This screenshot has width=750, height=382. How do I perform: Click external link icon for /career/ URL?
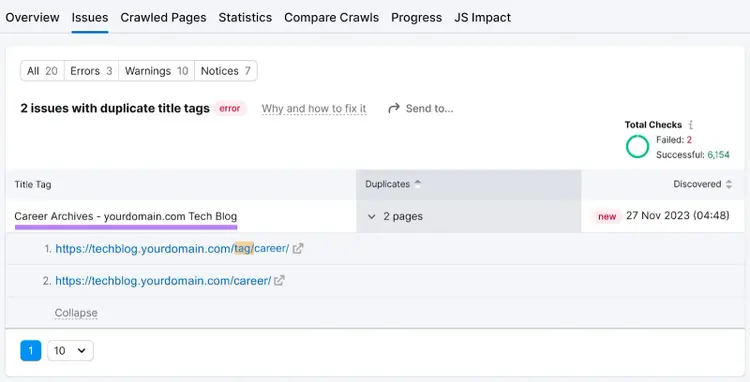(x=280, y=281)
